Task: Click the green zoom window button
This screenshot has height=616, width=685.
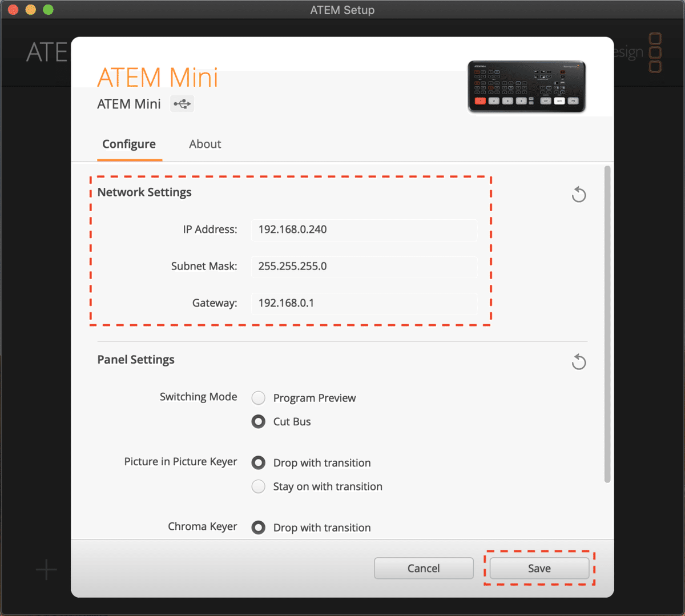Action: (x=49, y=10)
